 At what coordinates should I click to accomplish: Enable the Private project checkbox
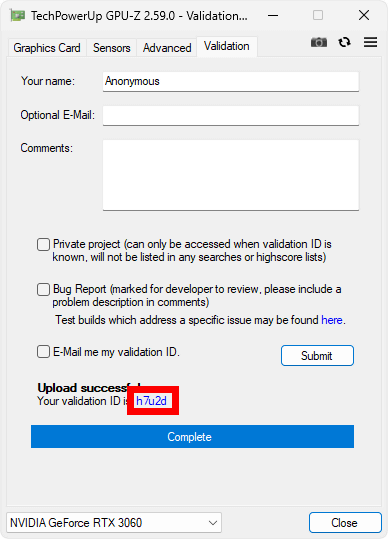point(43,244)
